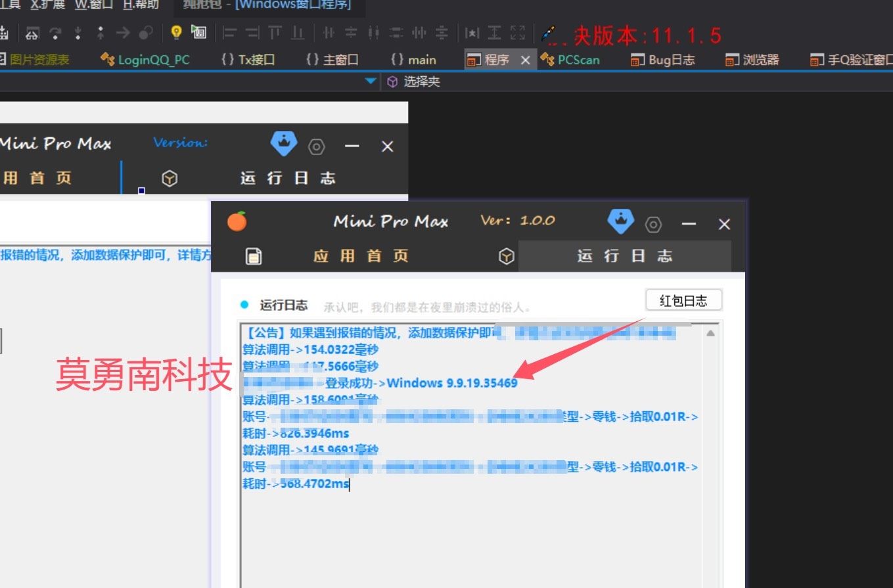Screen dimensions: 893x588
Task: Click the light bulb icon in the IDE toolbar
Action: [x=176, y=32]
